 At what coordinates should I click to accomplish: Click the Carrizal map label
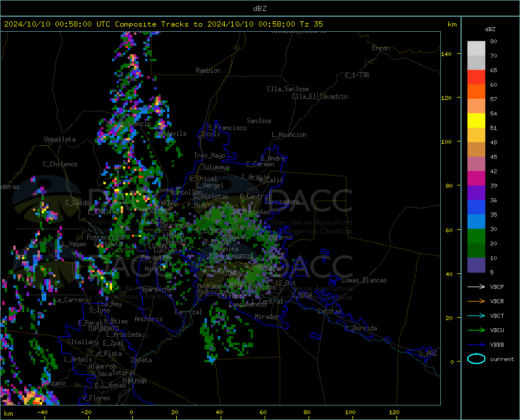[x=188, y=312]
